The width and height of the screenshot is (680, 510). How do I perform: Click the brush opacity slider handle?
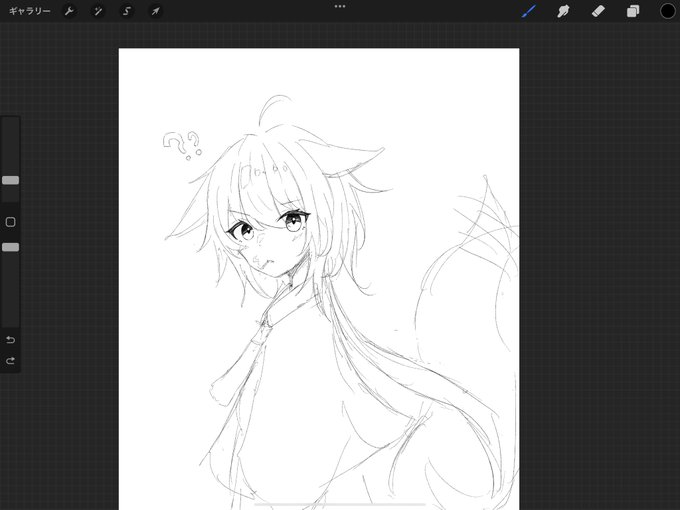10,247
